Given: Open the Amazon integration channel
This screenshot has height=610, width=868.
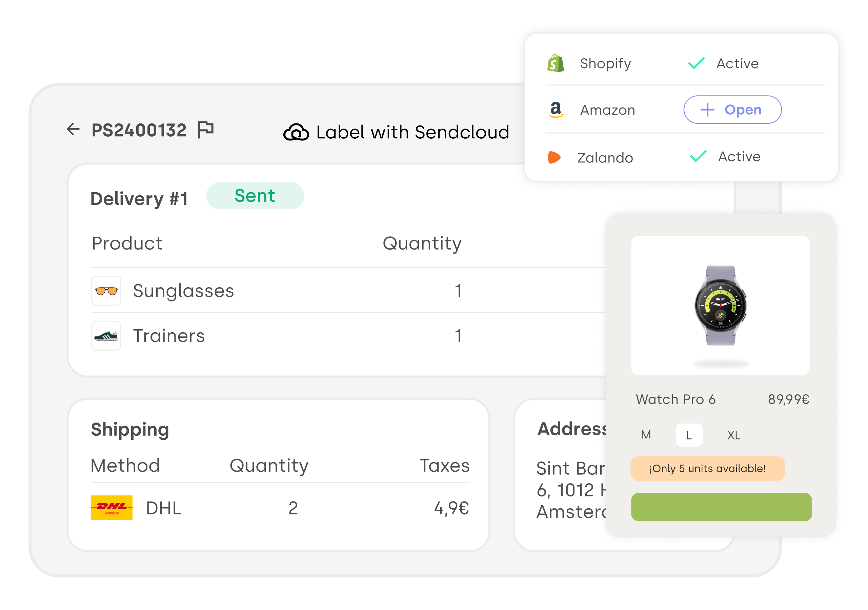Looking at the screenshot, I should pos(731,110).
